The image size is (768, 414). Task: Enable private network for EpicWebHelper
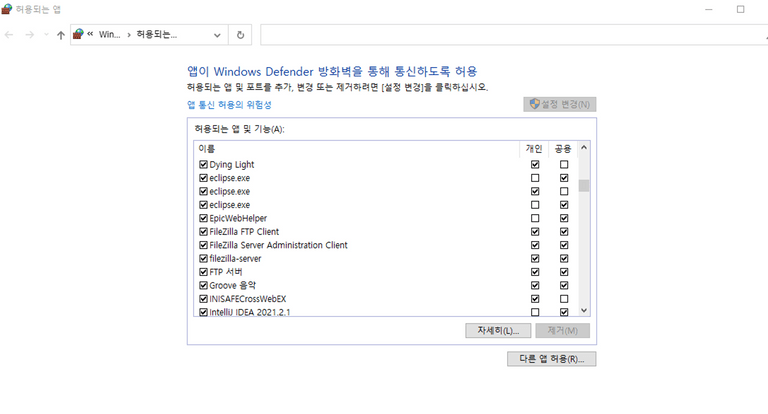[535, 218]
